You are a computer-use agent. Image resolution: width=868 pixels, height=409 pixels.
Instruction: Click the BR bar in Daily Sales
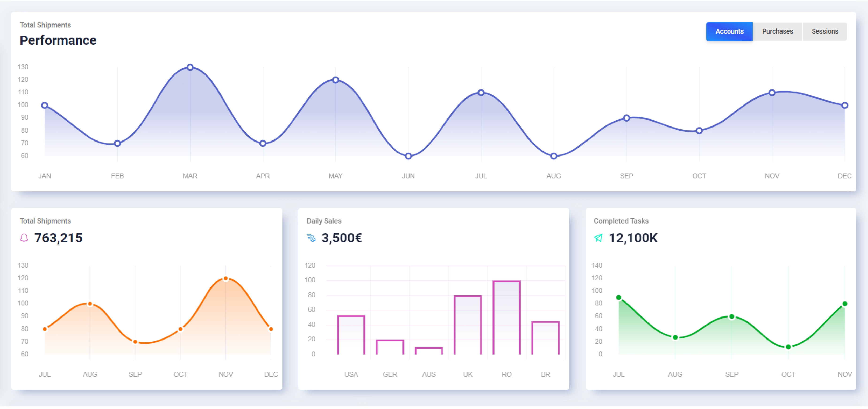coord(545,338)
